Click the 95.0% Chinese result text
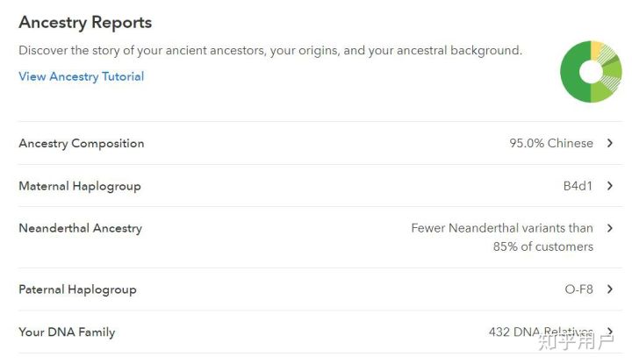 (551, 143)
